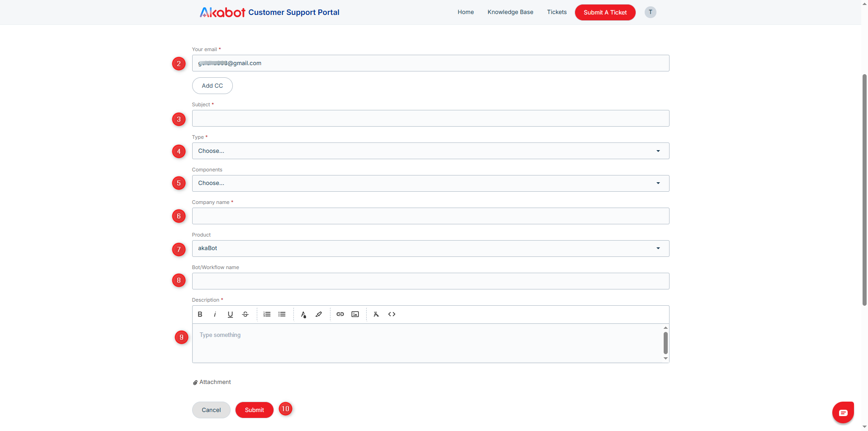
Task: Focus the Subject input field
Action: pyautogui.click(x=430, y=118)
